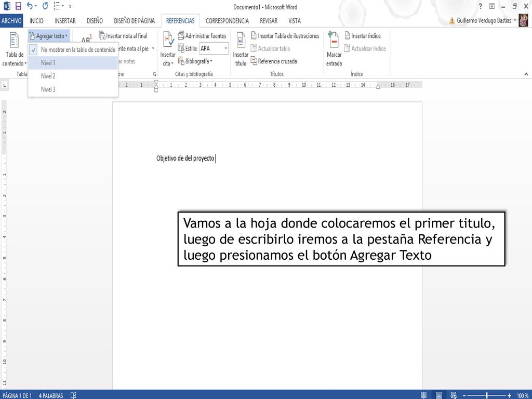Click the 100 % zoom level
Viewport: 532px width, 399px height.
coord(522,395)
